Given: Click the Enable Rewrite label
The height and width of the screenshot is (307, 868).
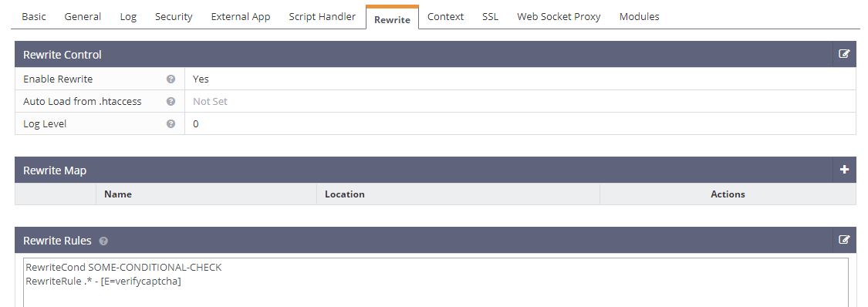Looking at the screenshot, I should tap(58, 79).
